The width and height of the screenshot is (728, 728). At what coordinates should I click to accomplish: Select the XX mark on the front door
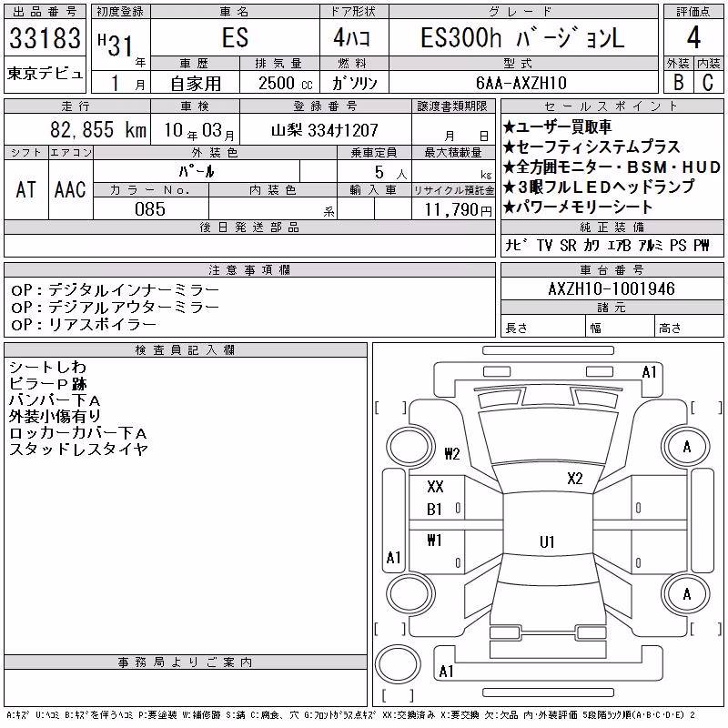(x=435, y=487)
